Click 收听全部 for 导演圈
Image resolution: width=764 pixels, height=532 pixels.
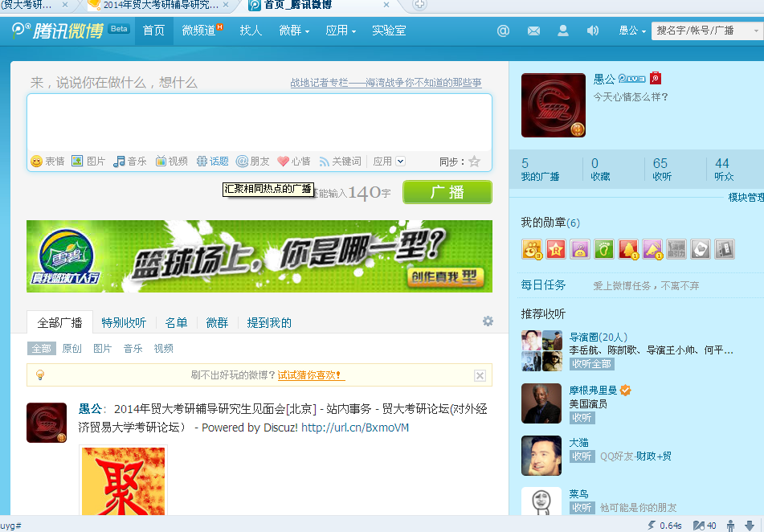(592, 364)
